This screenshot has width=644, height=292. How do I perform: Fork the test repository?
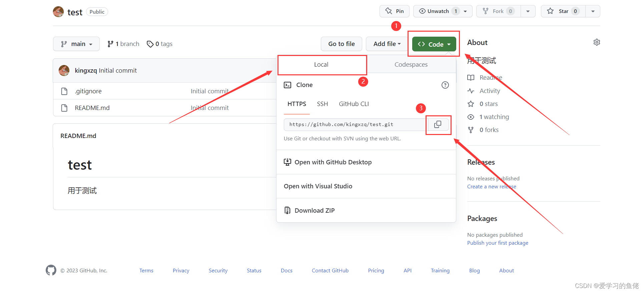click(x=498, y=11)
